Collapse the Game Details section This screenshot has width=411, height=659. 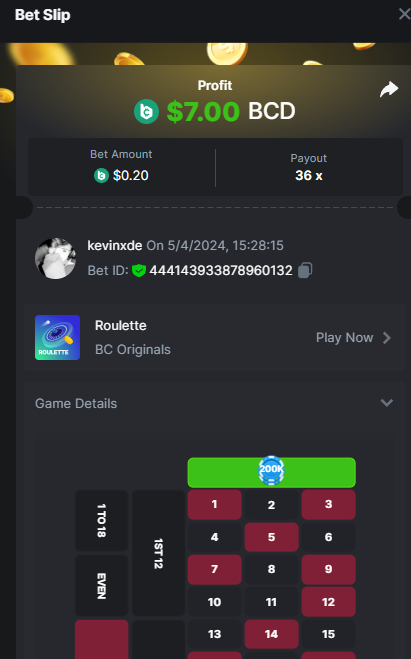tap(387, 403)
